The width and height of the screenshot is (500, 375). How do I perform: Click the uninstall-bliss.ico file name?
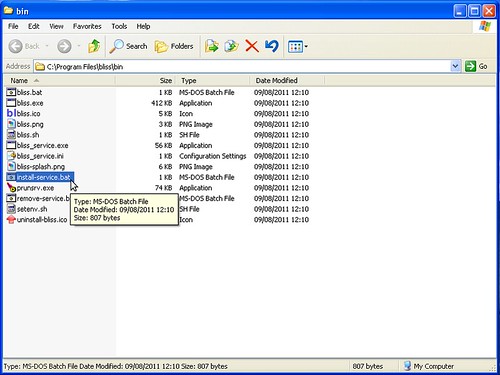[x=42, y=220]
